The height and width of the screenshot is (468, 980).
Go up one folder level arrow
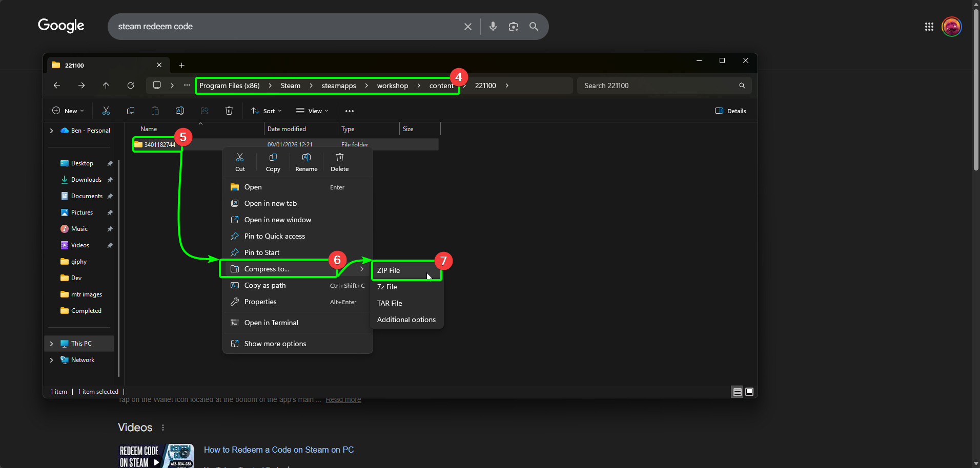pos(106,86)
